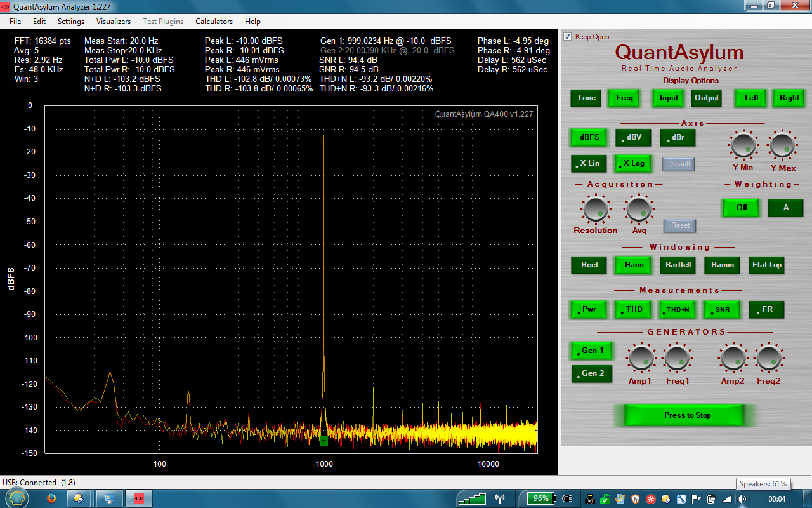The image size is (812, 508).
Task: Select Hamm windowing
Action: click(x=722, y=265)
